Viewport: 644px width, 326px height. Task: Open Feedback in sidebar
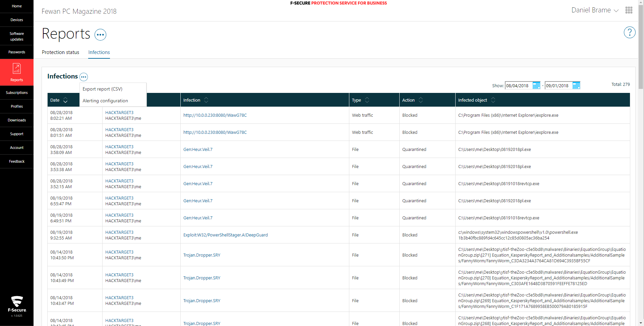(x=17, y=161)
